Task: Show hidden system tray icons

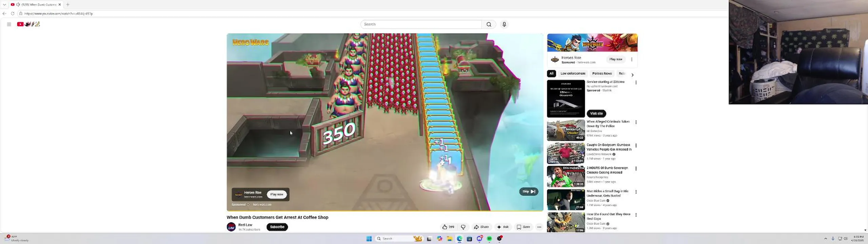Action: click(826, 239)
